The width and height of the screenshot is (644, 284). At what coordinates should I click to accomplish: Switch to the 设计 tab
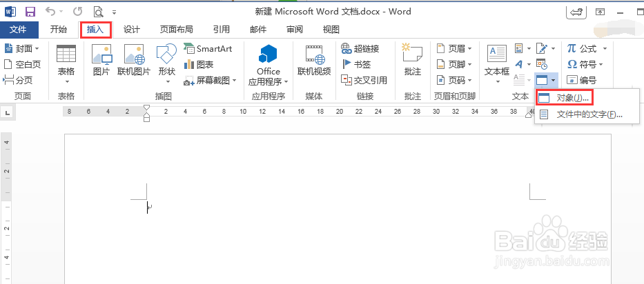click(x=132, y=30)
